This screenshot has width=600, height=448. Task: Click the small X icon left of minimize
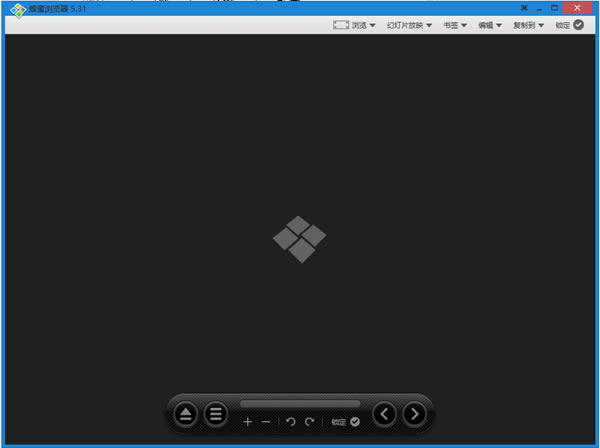pos(524,8)
